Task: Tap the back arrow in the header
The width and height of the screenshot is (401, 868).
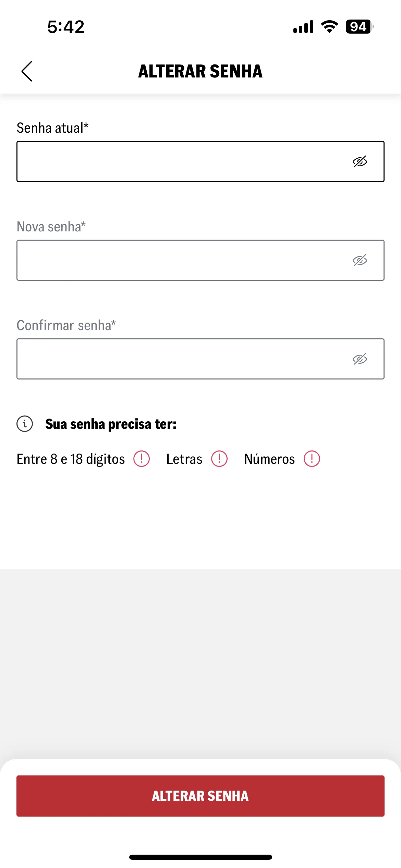Action: coord(27,71)
